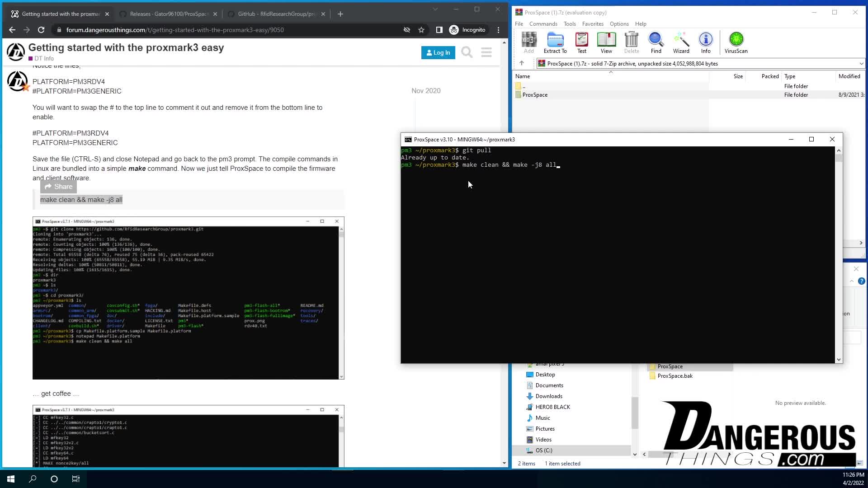Launch the WinRAR Wizard
Screen dimensions: 868x488
681,42
